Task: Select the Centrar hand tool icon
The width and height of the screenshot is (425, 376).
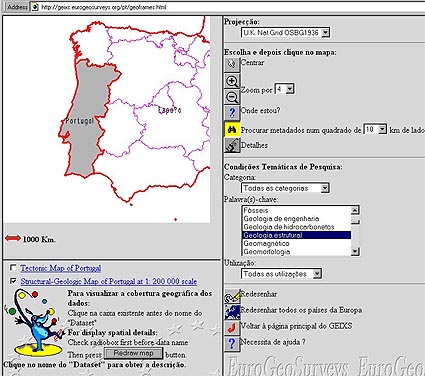Action: pos(232,64)
